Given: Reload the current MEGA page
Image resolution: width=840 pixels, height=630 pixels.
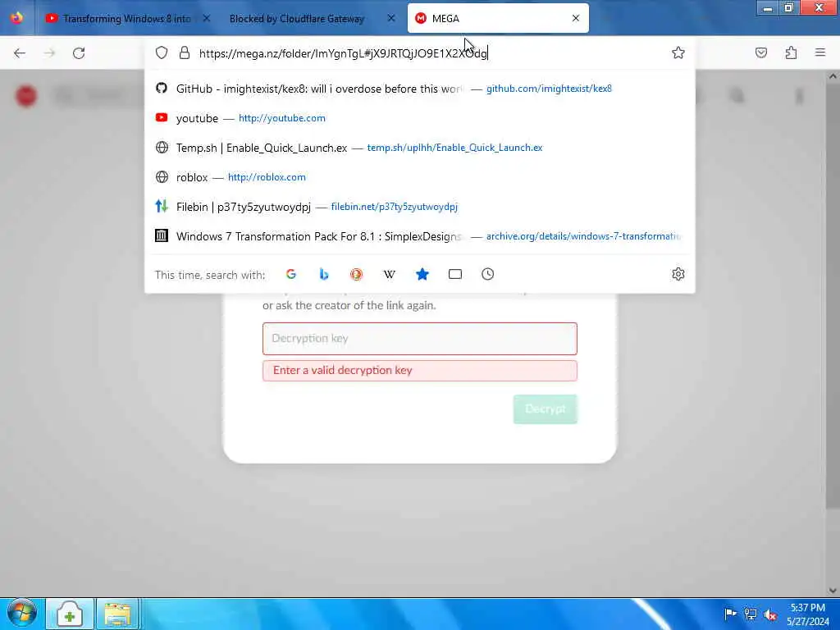Looking at the screenshot, I should [x=79, y=53].
